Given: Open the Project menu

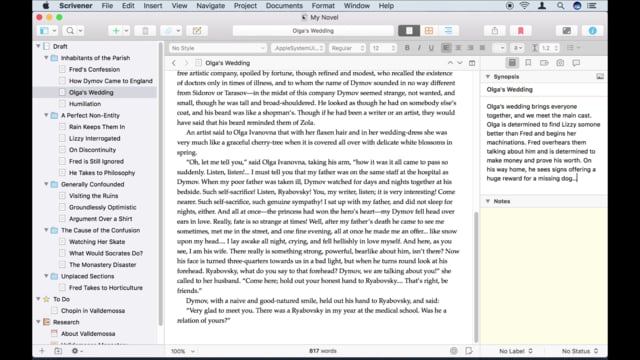Looking at the screenshot, I should 245,6.
